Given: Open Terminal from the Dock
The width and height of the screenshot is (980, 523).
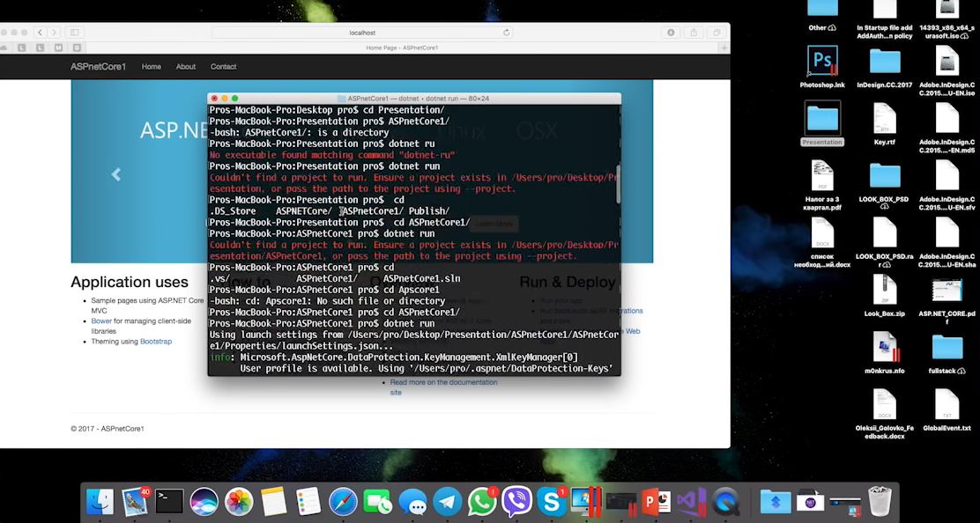Looking at the screenshot, I should (169, 501).
